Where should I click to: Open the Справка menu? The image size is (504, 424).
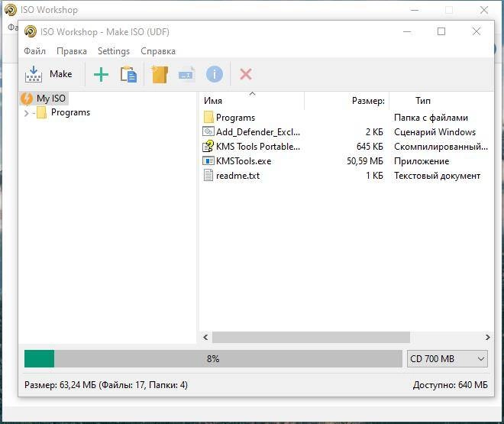tap(158, 51)
